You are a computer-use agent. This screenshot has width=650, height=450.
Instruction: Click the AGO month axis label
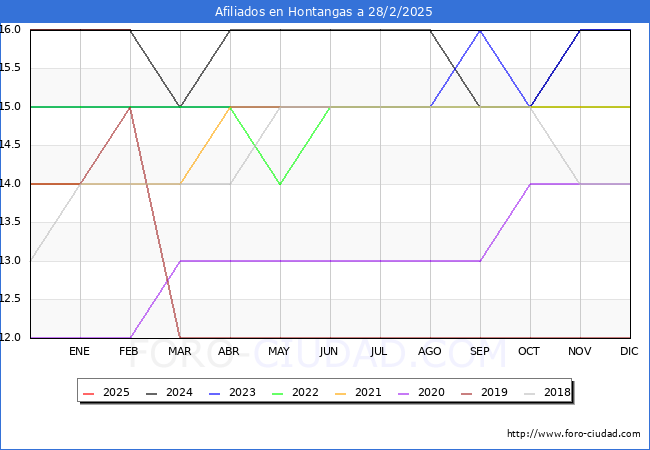click(429, 351)
